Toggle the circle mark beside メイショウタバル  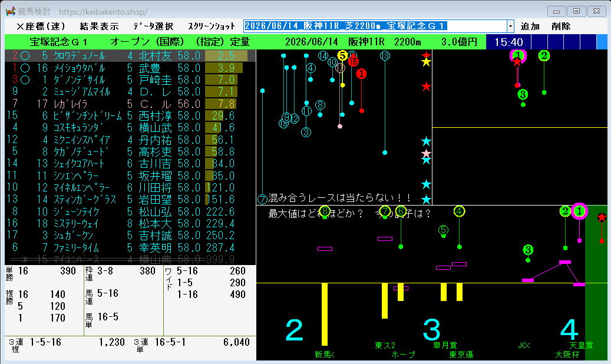click(x=25, y=68)
